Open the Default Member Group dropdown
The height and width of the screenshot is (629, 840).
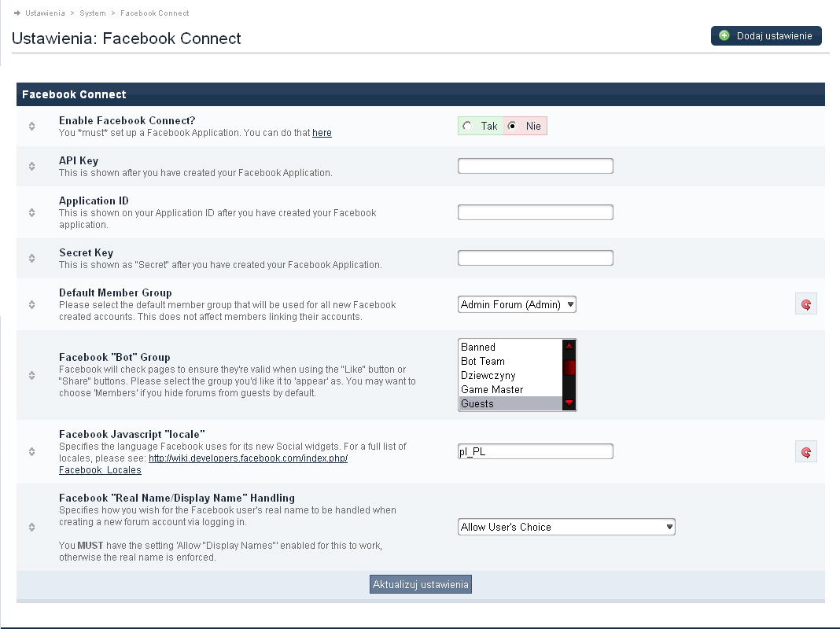click(x=517, y=304)
